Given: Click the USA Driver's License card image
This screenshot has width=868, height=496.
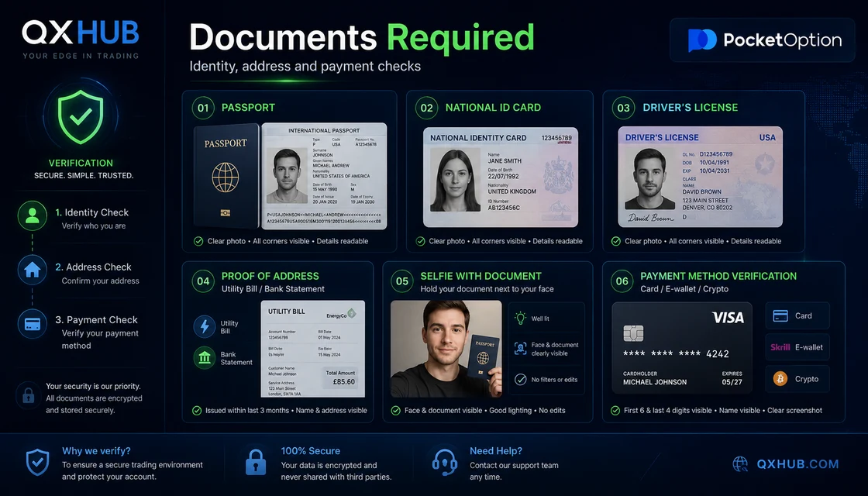Looking at the screenshot, I should click(701, 177).
